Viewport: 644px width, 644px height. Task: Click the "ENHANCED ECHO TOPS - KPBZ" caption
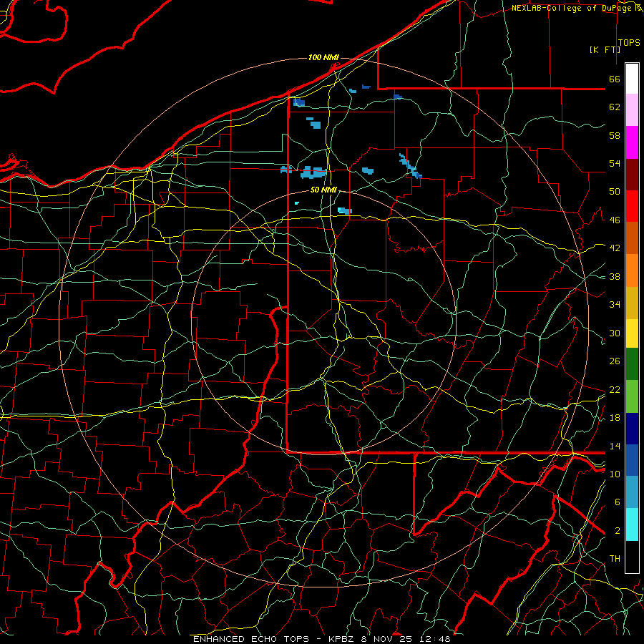273,639
